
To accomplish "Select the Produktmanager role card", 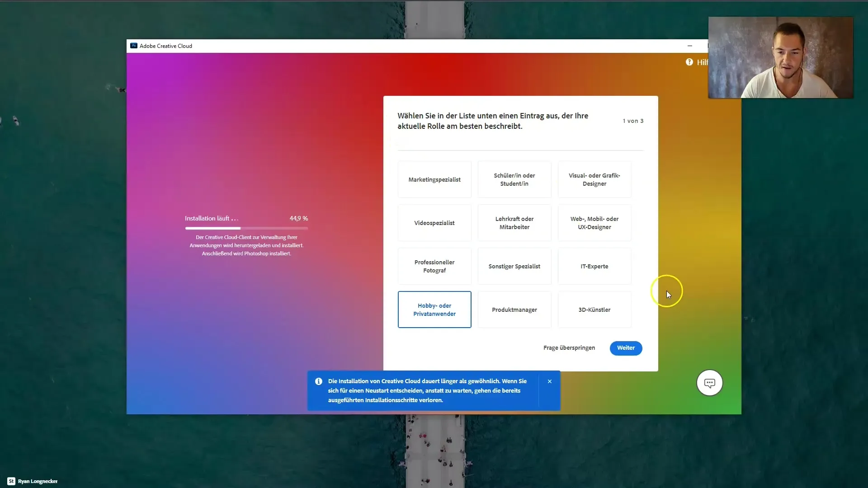I will (x=514, y=310).
